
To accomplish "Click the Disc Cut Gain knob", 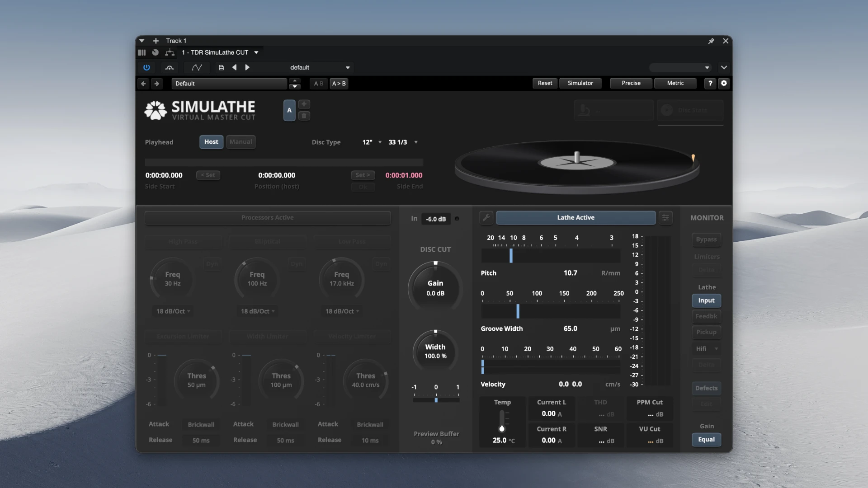I will (435, 288).
